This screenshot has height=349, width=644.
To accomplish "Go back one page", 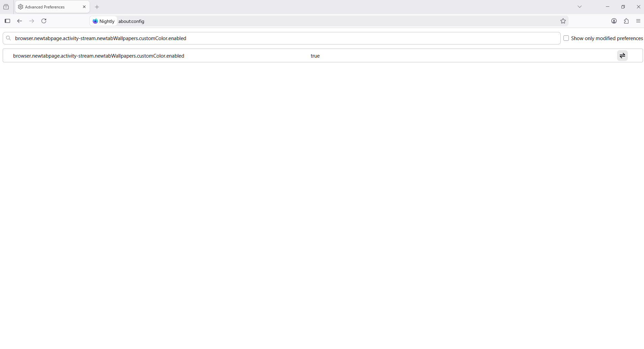I will pos(20,21).
